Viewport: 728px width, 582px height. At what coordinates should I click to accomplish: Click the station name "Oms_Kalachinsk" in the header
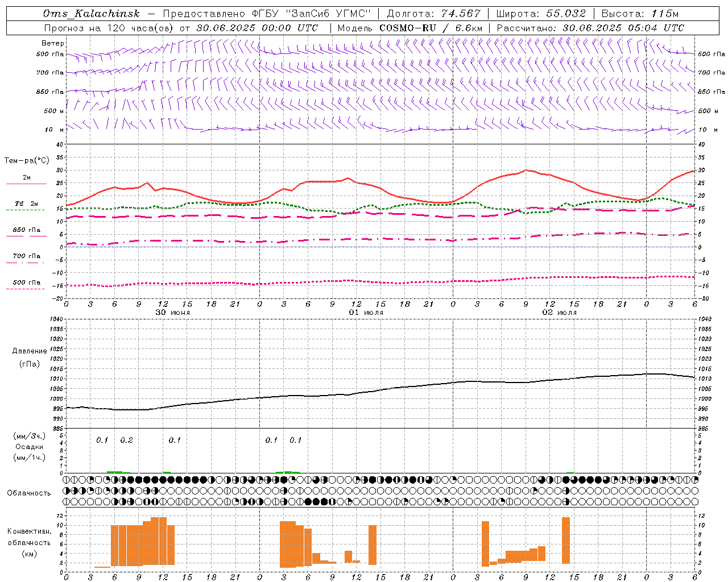coord(91,14)
